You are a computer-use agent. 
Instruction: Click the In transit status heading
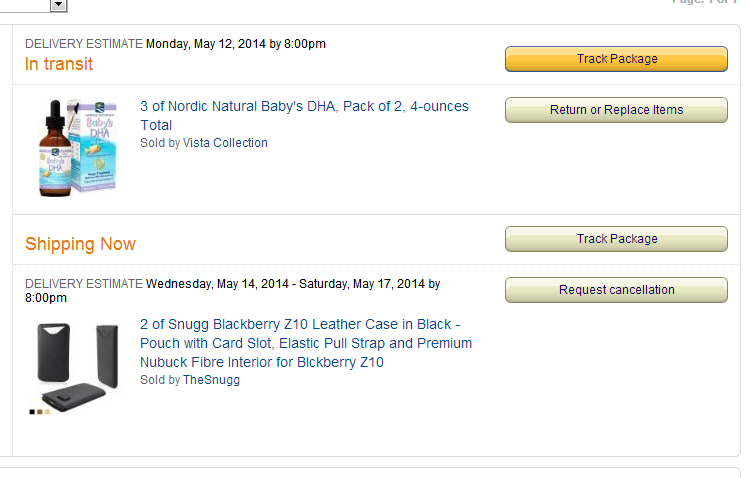point(59,64)
